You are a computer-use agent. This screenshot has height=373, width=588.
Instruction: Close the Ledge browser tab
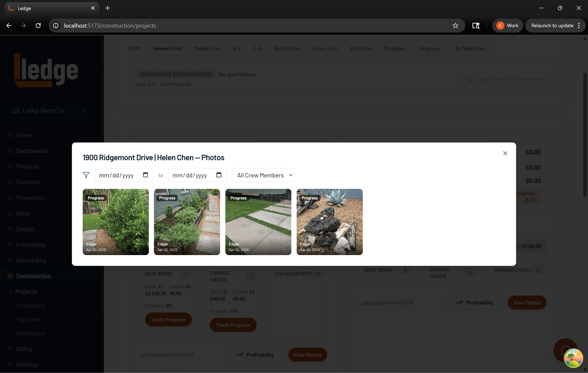point(93,8)
